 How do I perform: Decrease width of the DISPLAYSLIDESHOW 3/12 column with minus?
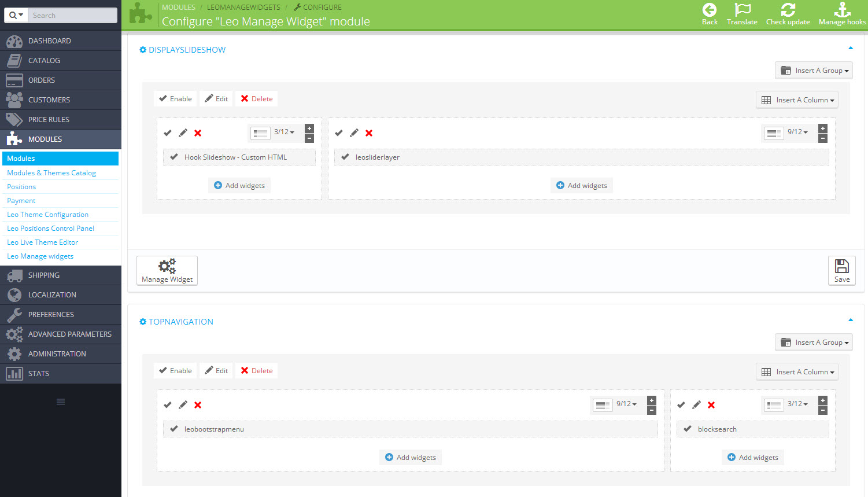309,138
